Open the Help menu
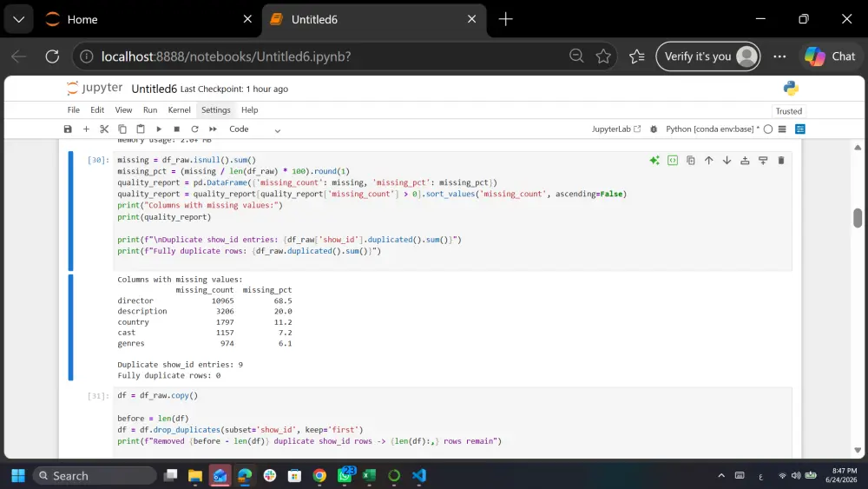The width and height of the screenshot is (868, 489). pos(250,110)
